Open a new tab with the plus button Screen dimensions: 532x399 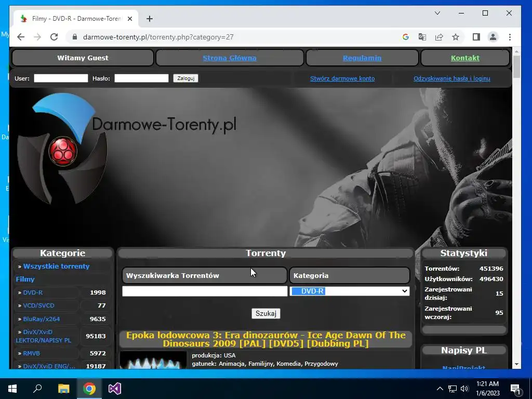[x=150, y=19]
